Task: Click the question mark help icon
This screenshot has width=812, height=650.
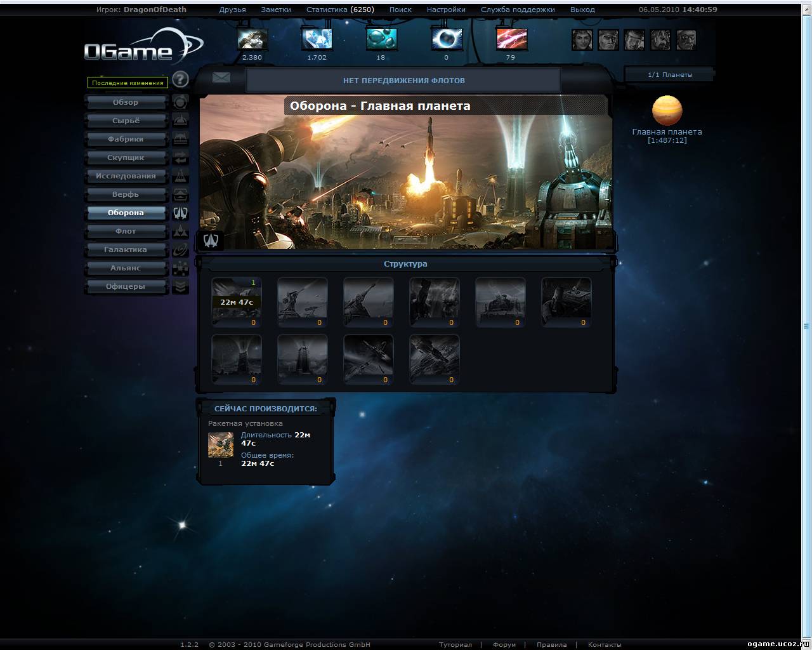Action: [x=180, y=79]
